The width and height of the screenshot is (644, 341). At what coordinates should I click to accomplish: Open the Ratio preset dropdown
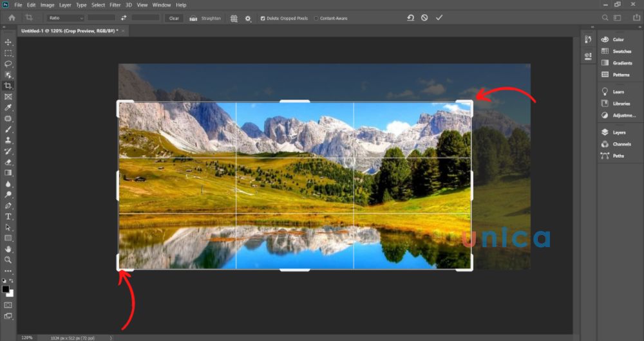tap(65, 18)
